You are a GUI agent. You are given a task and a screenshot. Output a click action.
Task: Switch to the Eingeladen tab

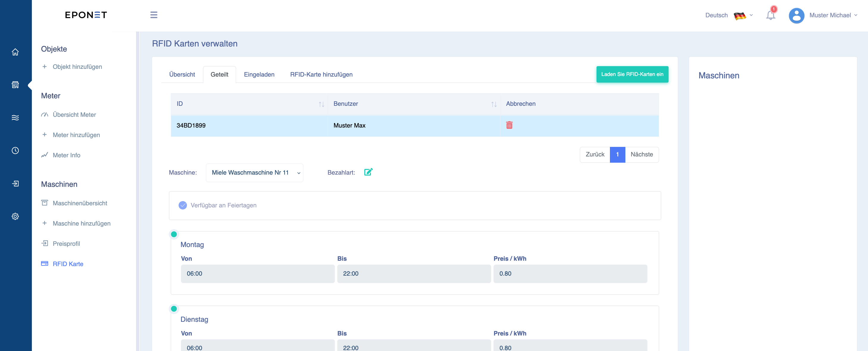click(x=259, y=74)
